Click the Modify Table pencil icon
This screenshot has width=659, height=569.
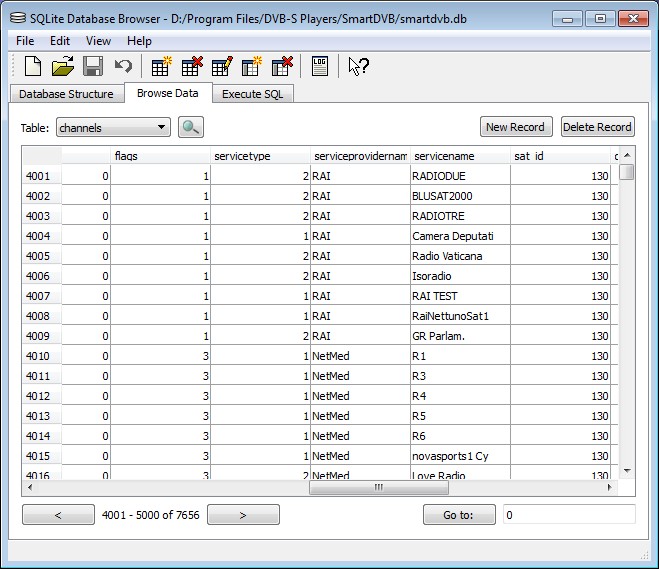(x=222, y=66)
